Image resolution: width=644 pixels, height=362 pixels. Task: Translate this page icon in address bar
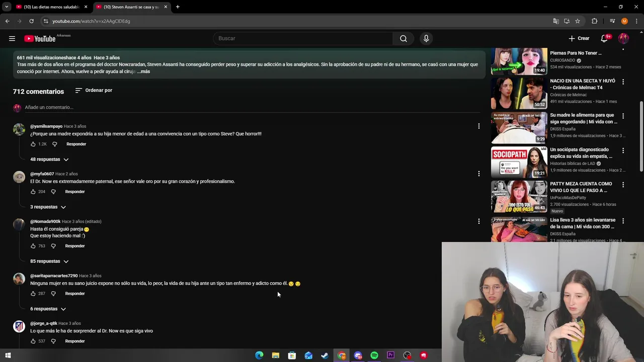coord(556,21)
